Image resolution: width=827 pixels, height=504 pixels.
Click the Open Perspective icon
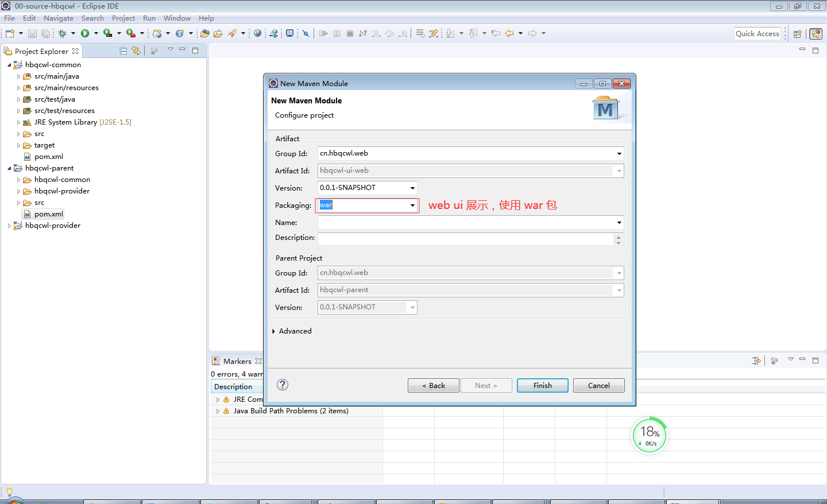point(797,34)
